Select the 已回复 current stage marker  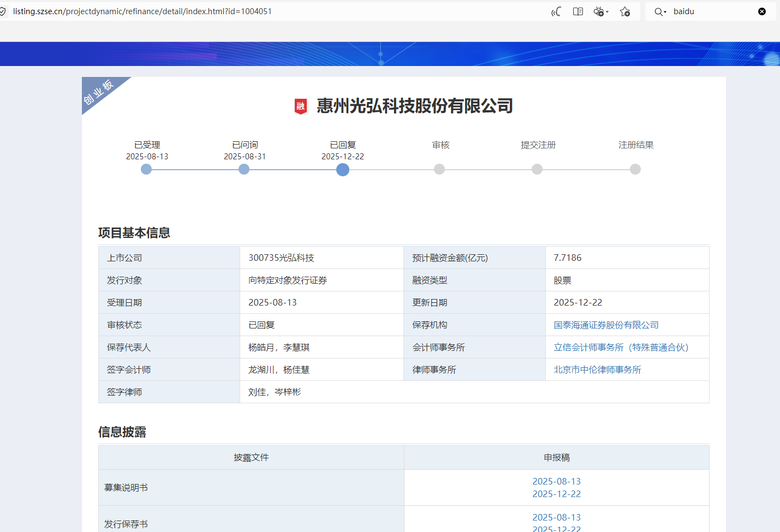343,170
